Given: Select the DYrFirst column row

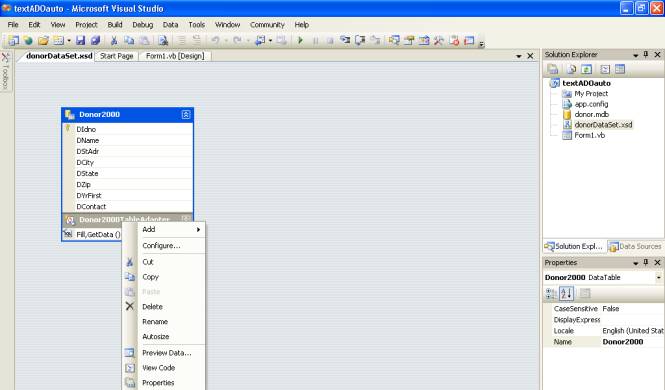Looking at the screenshot, I should click(x=128, y=195).
